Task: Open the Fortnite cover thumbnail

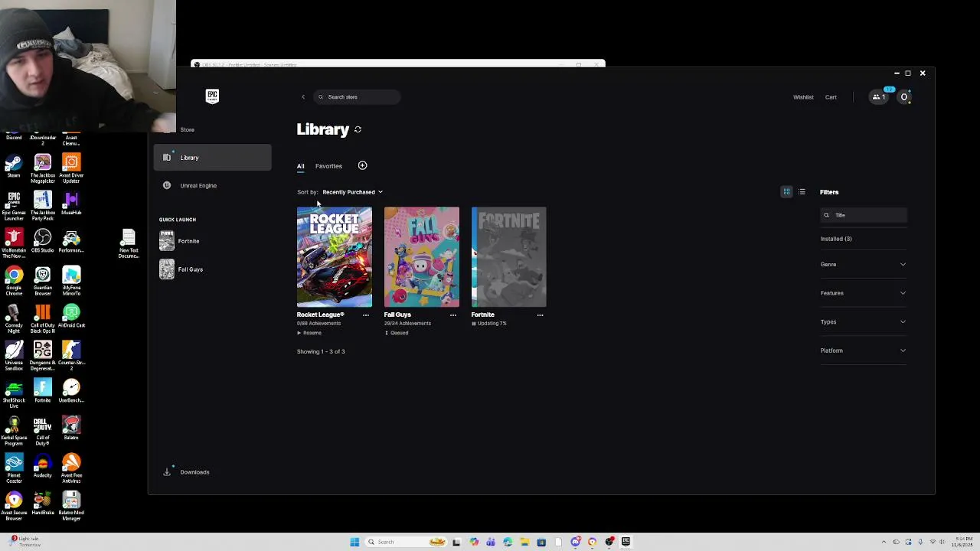Action: pos(509,256)
